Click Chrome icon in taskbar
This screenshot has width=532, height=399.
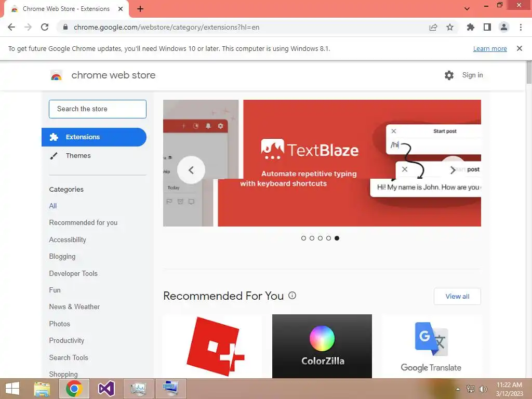point(74,389)
